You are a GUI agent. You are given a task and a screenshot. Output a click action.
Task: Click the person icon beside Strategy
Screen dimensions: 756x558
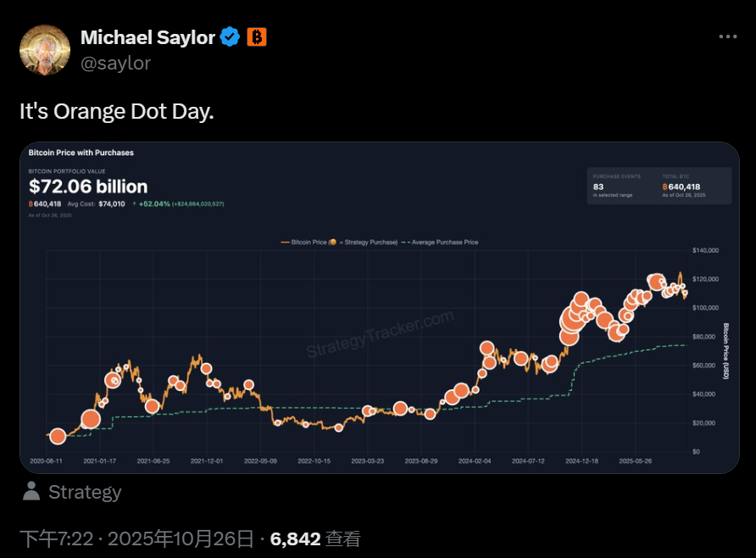31,491
